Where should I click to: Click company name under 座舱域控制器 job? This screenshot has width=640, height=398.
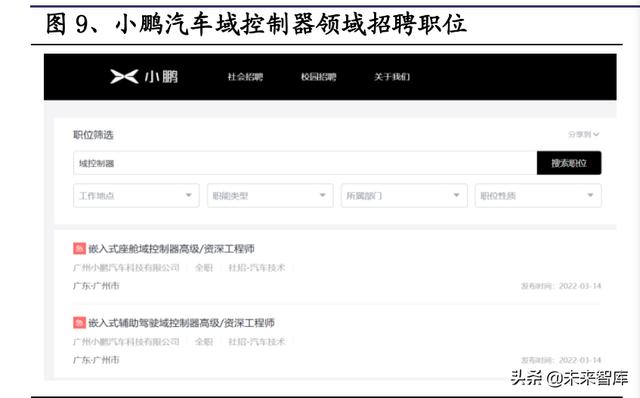point(126,268)
